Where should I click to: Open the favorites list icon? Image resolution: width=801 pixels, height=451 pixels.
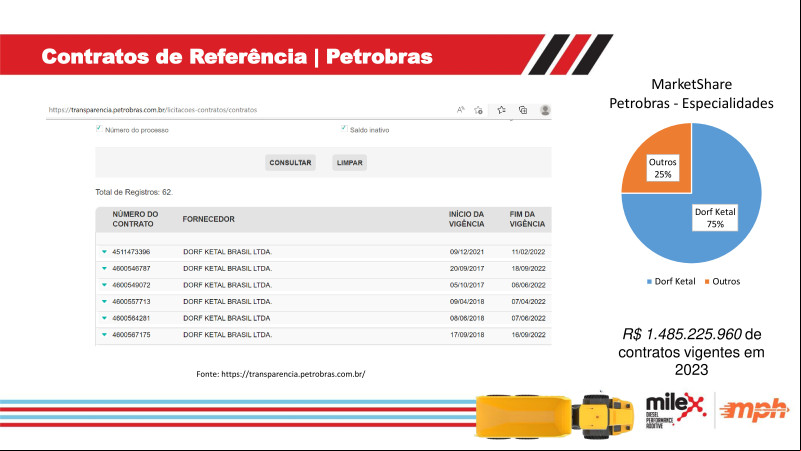pyautogui.click(x=502, y=110)
